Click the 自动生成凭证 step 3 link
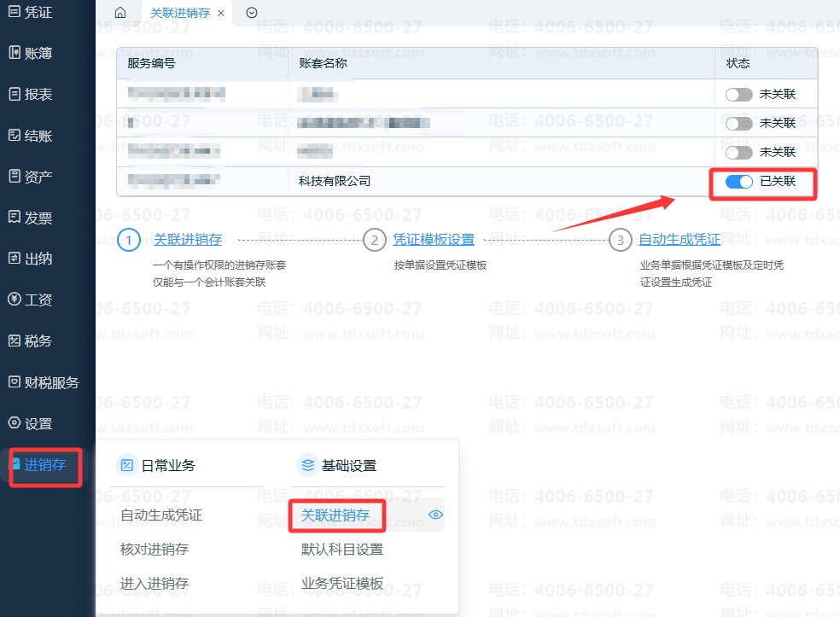The height and width of the screenshot is (617, 840). (x=680, y=240)
